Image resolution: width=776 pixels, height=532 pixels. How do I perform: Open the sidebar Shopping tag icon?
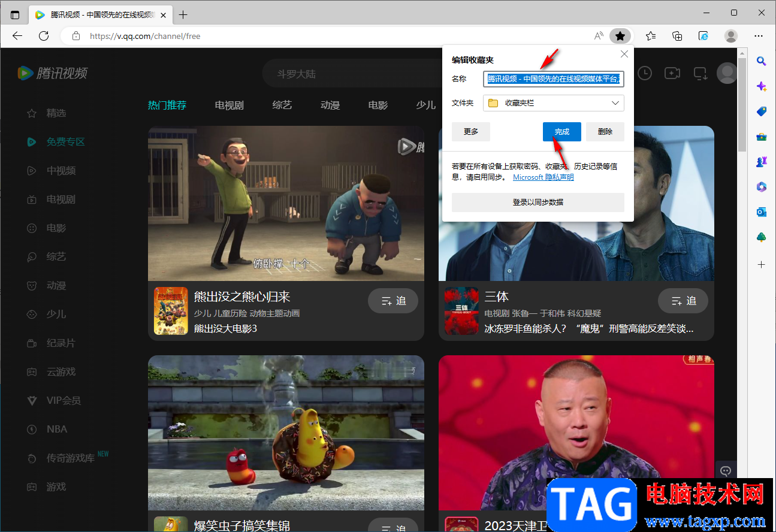point(762,111)
